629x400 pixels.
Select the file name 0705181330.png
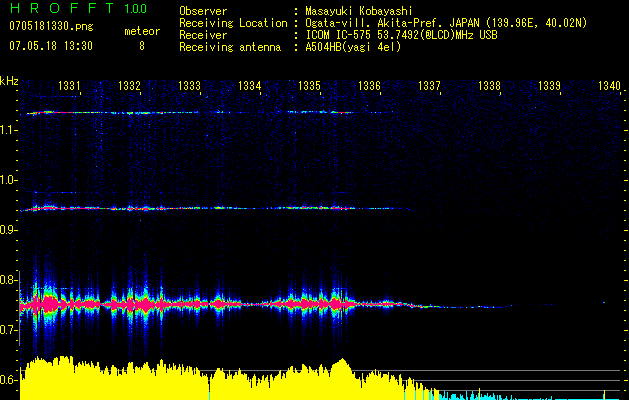point(51,26)
